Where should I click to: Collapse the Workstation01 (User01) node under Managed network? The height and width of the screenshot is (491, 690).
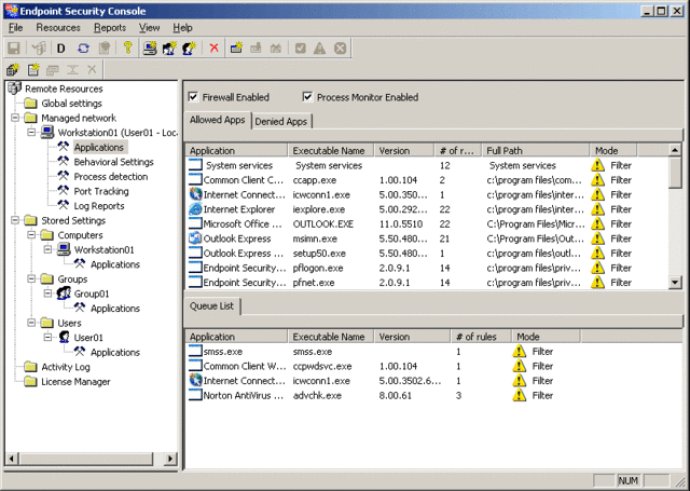click(x=31, y=132)
